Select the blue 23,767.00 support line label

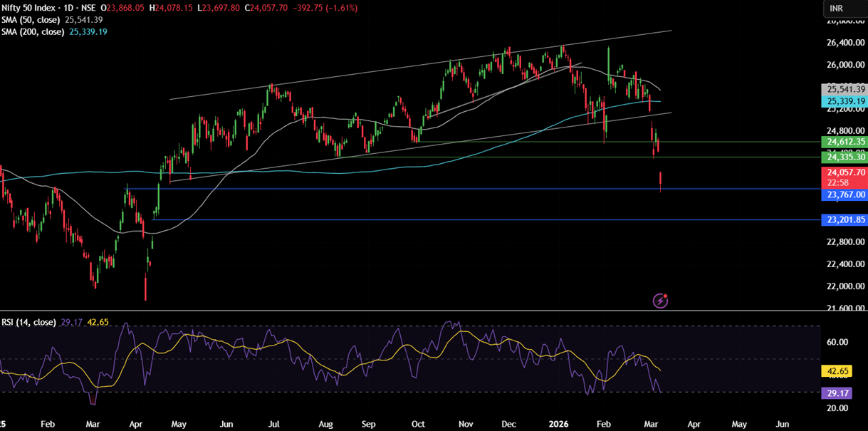pyautogui.click(x=846, y=194)
